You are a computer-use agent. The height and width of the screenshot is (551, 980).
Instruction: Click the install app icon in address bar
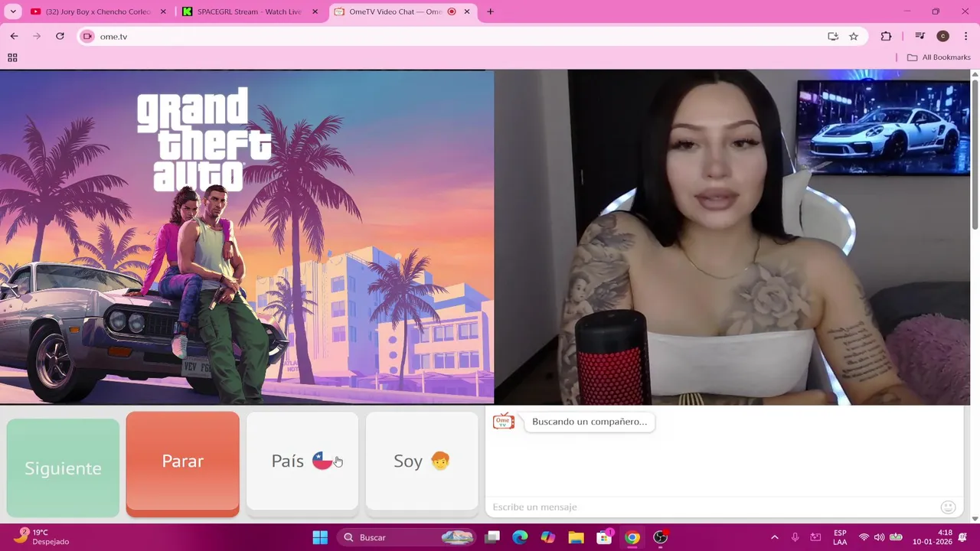click(833, 36)
